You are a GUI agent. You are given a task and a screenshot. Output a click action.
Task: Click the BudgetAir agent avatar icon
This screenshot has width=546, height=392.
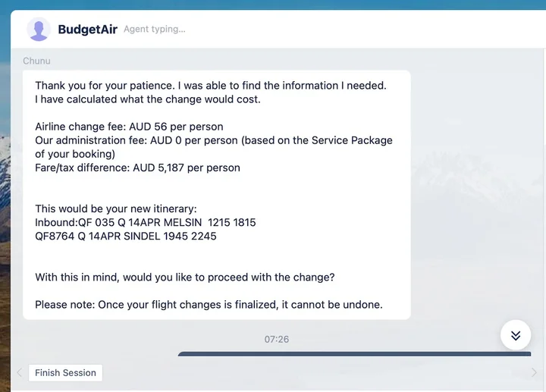pos(39,30)
